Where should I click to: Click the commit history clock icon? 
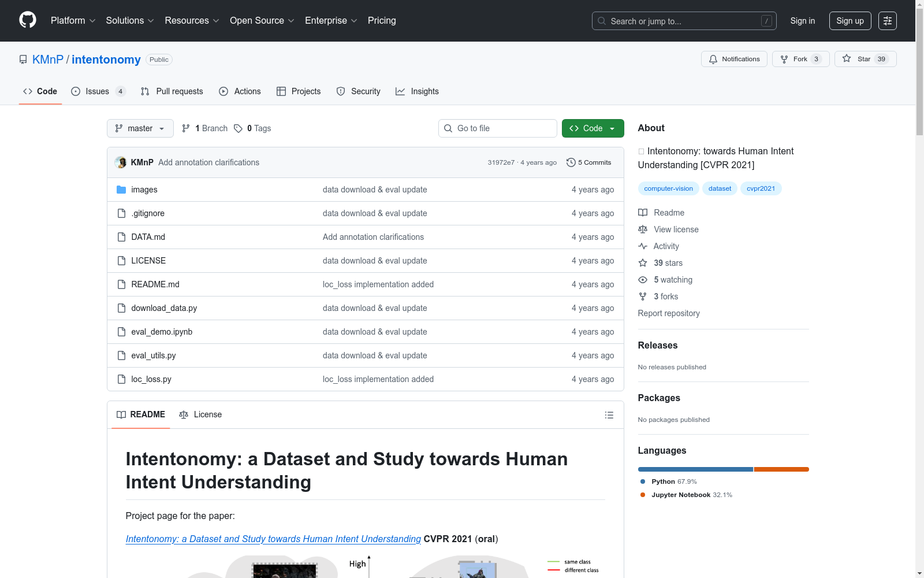tap(571, 162)
